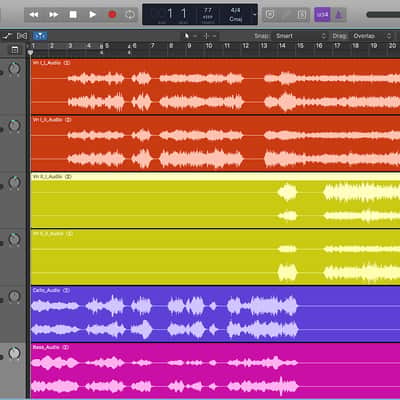This screenshot has width=400, height=400.
Task: Select the magenta Bass_Audio region
Action: pyautogui.click(x=216, y=371)
